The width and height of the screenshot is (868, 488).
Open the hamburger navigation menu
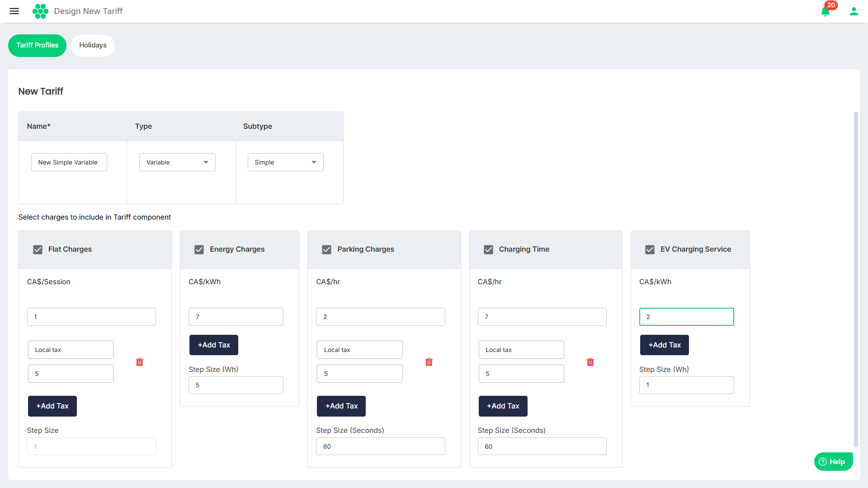(14, 11)
